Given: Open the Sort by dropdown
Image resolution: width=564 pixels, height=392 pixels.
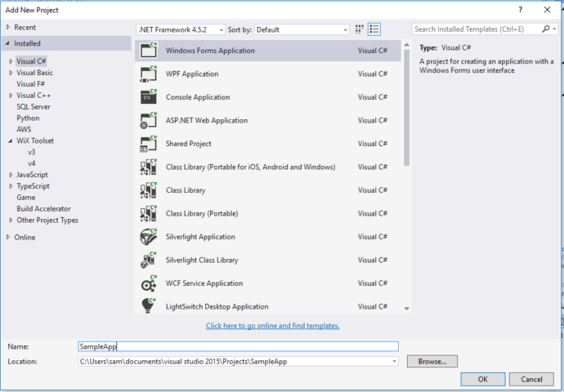Looking at the screenshot, I should (302, 29).
